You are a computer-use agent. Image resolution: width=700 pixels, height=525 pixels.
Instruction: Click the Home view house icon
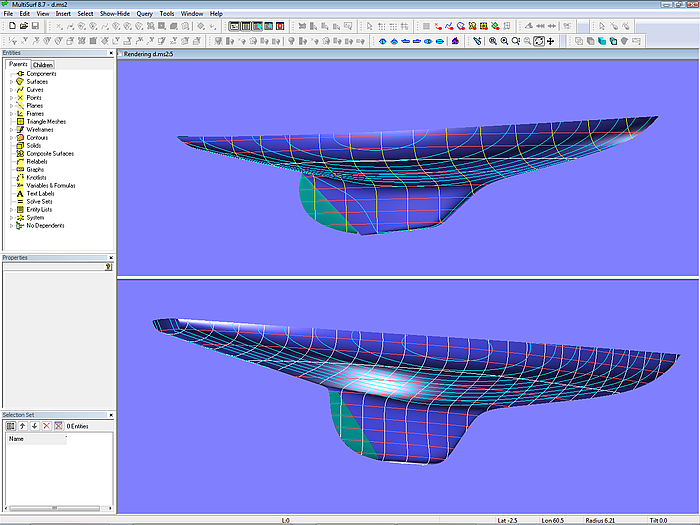pos(456,41)
